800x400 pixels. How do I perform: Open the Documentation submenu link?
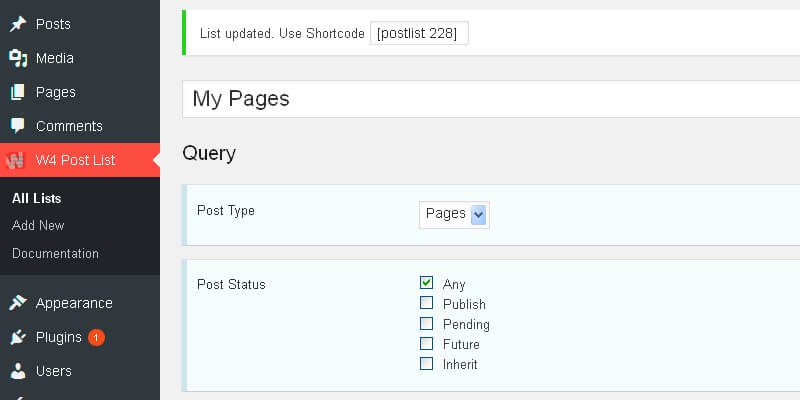point(55,253)
